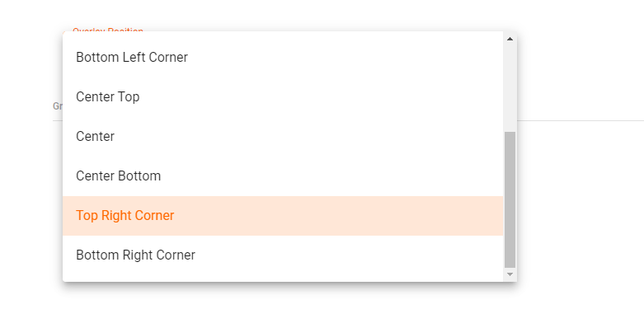Keep the currently selected orange option
644x309 pixels.
[283, 216]
